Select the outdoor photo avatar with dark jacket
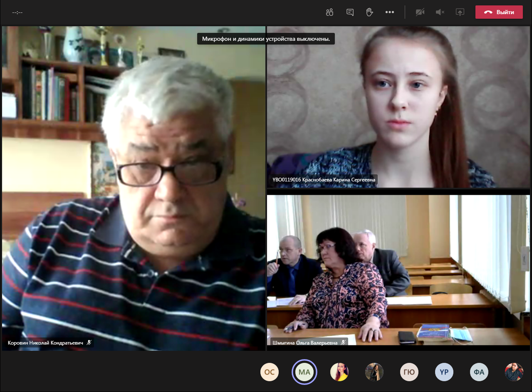 pos(374,372)
